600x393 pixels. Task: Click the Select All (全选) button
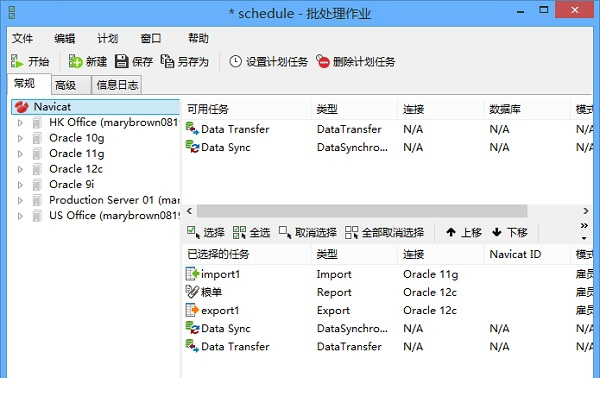(251, 232)
